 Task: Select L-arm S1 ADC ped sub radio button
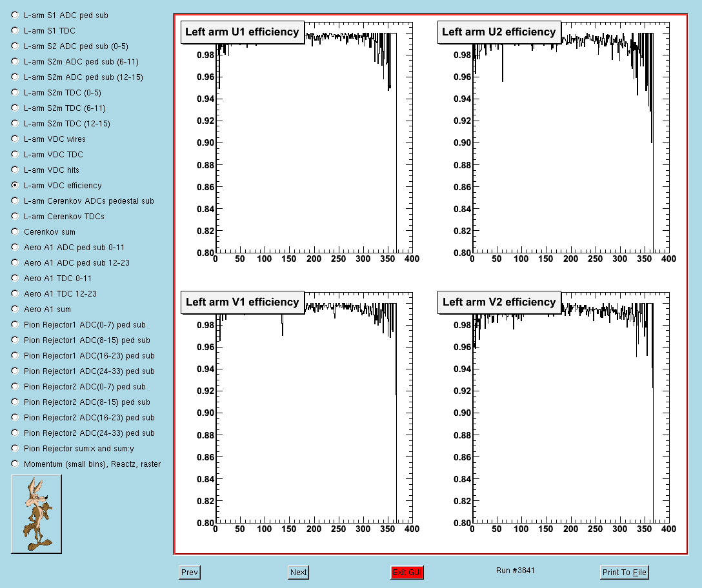click(15, 15)
